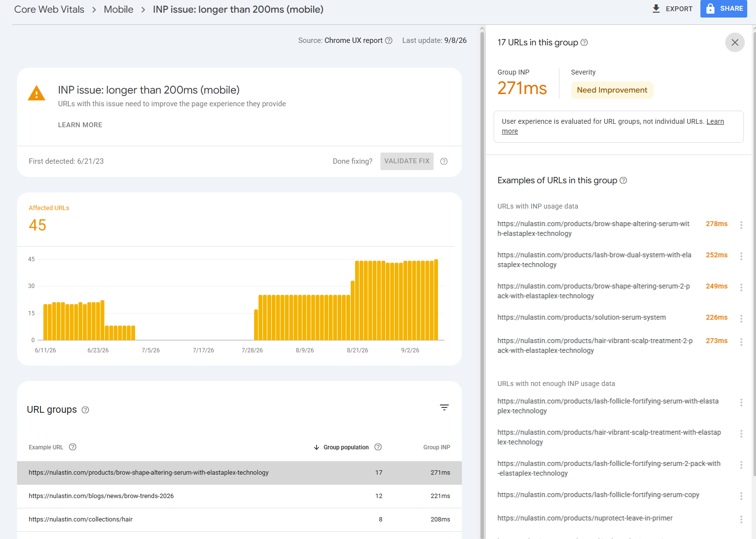
Task: Open the URL groups filter icon
Action: click(x=444, y=407)
